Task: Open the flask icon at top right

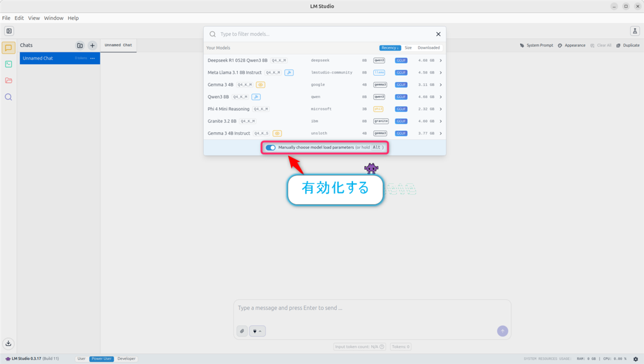Action: click(x=634, y=31)
